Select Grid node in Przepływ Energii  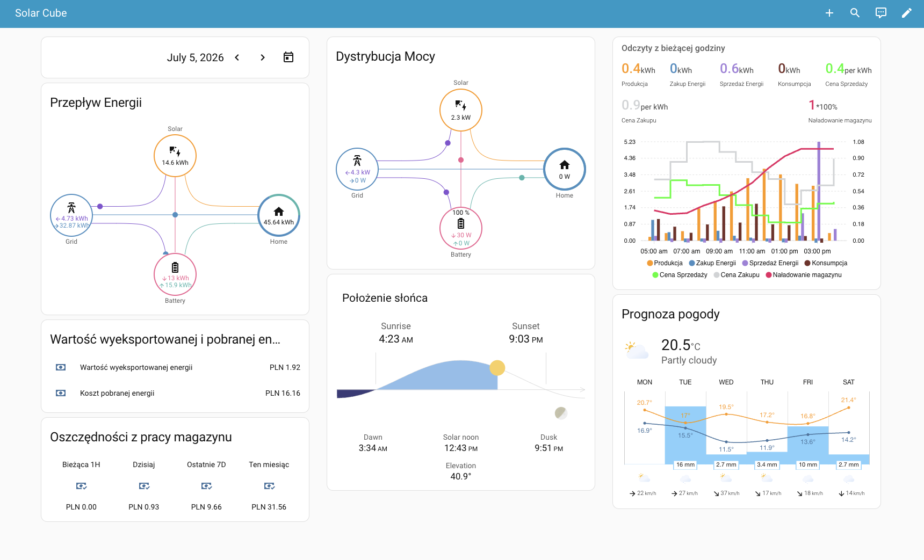tap(71, 215)
